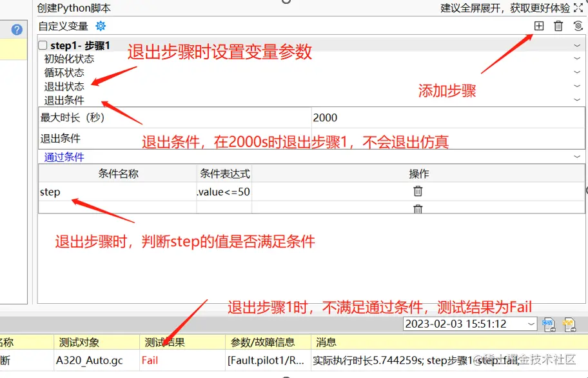Click the 最大时长（秒） label
Viewport: 588px width, 378px height.
72,118
